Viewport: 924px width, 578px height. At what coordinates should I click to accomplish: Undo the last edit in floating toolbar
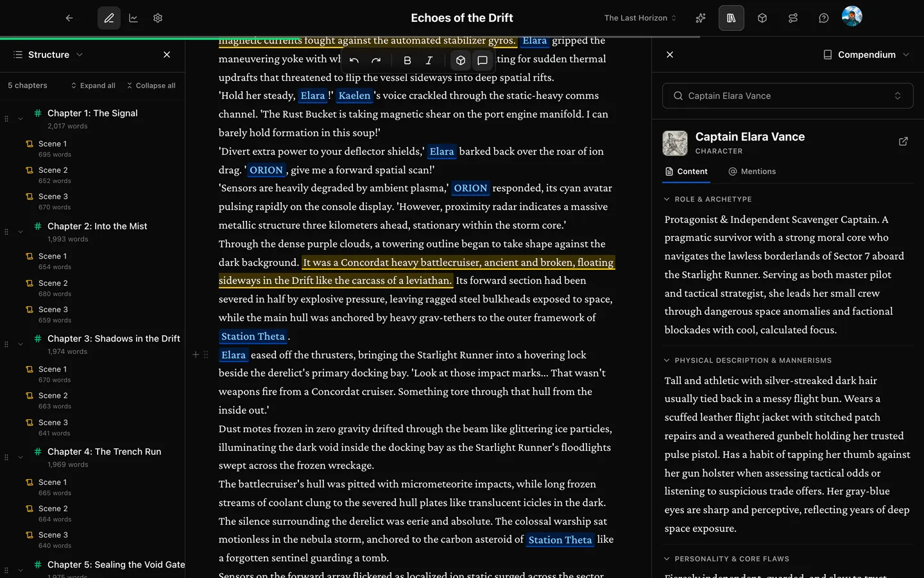[354, 60]
